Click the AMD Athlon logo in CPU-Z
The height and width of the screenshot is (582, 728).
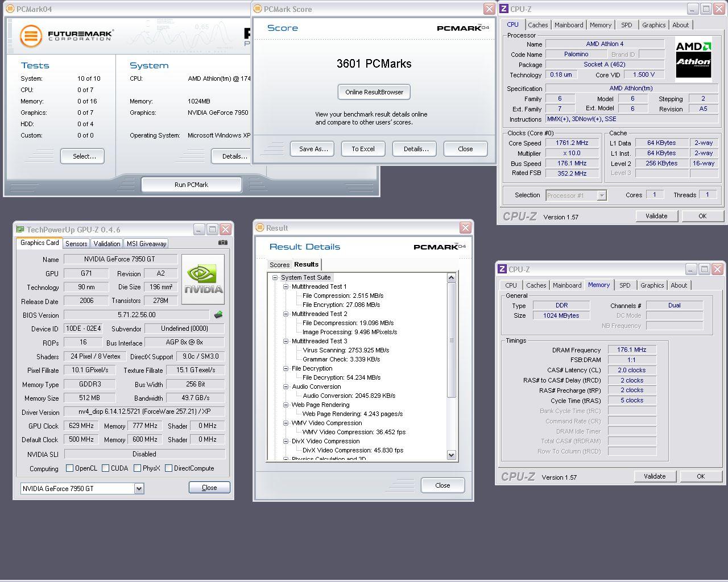(693, 60)
